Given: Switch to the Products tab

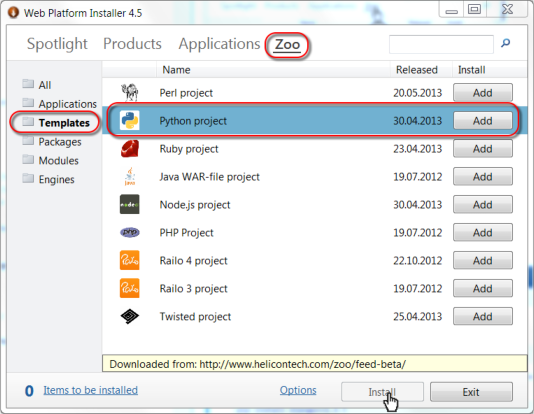Looking at the screenshot, I should pos(132,44).
